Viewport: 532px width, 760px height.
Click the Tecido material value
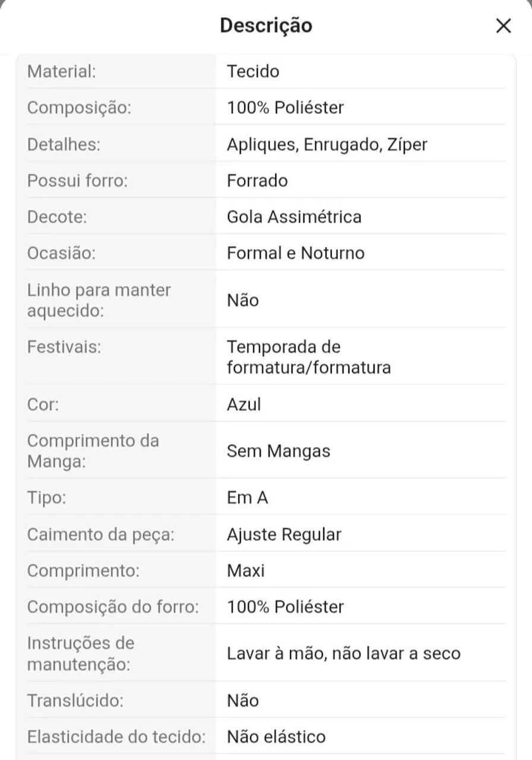coord(253,71)
